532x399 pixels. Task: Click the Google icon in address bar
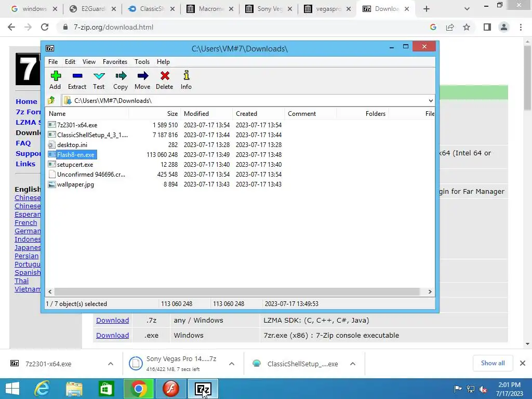pos(433,27)
